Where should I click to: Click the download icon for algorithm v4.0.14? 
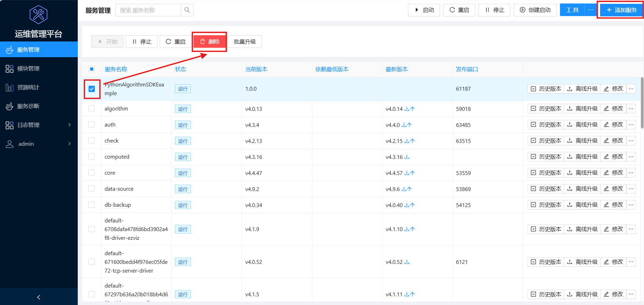[407, 109]
